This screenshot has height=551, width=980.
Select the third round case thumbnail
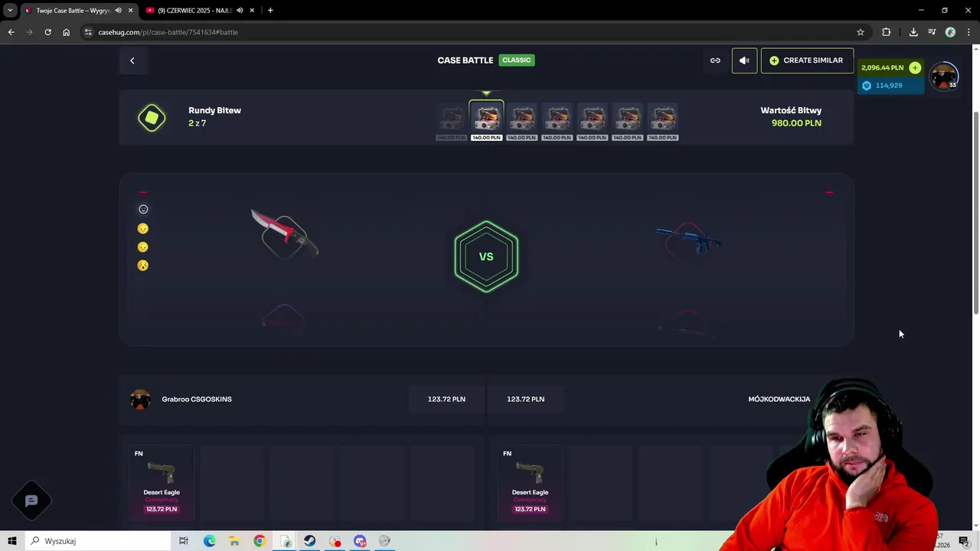coord(522,121)
